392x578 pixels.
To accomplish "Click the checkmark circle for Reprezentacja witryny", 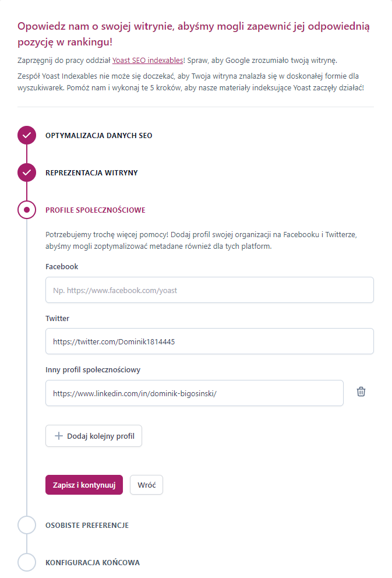I will (x=27, y=172).
